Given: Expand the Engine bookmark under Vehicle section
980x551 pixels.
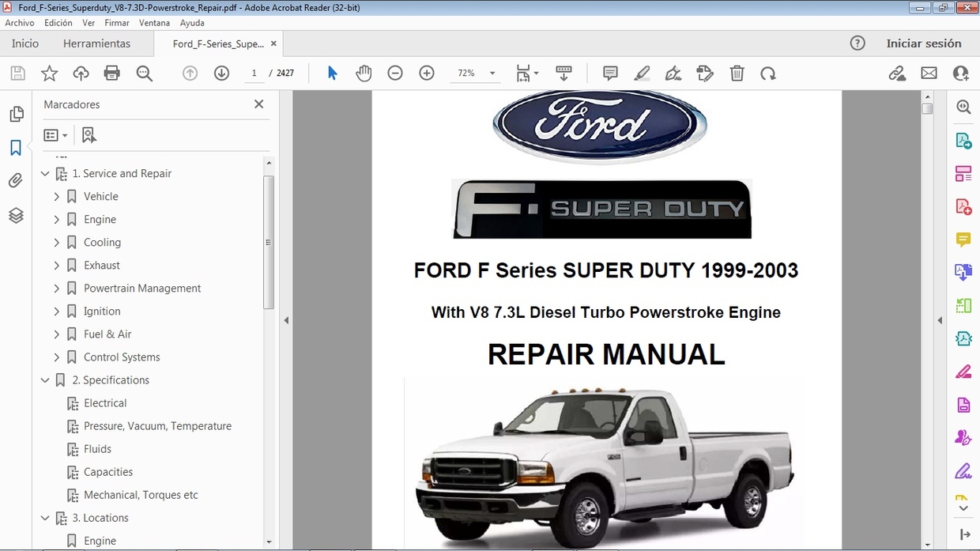Looking at the screenshot, I should click(x=55, y=219).
